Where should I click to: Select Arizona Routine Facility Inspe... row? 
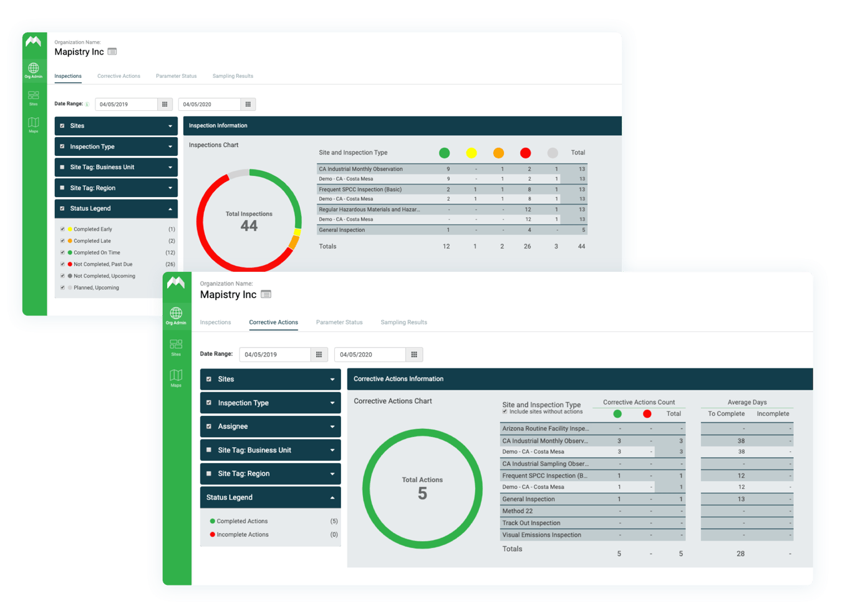pyautogui.click(x=592, y=428)
